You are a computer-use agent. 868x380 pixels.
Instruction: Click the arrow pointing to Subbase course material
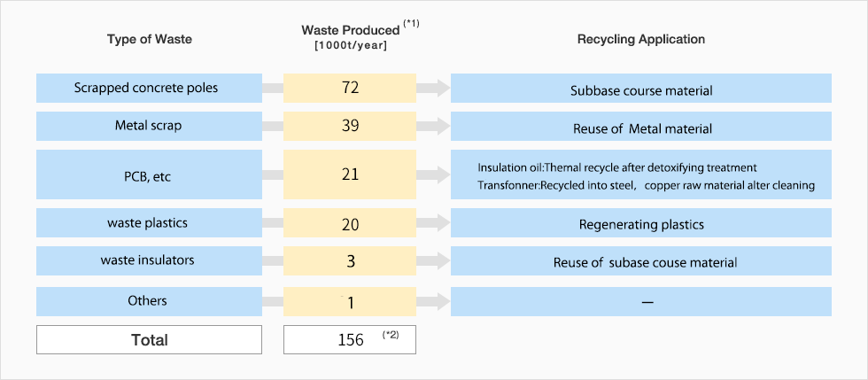click(x=433, y=89)
